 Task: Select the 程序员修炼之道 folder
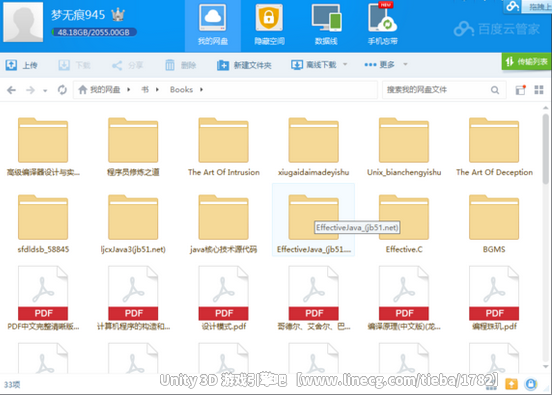point(133,147)
